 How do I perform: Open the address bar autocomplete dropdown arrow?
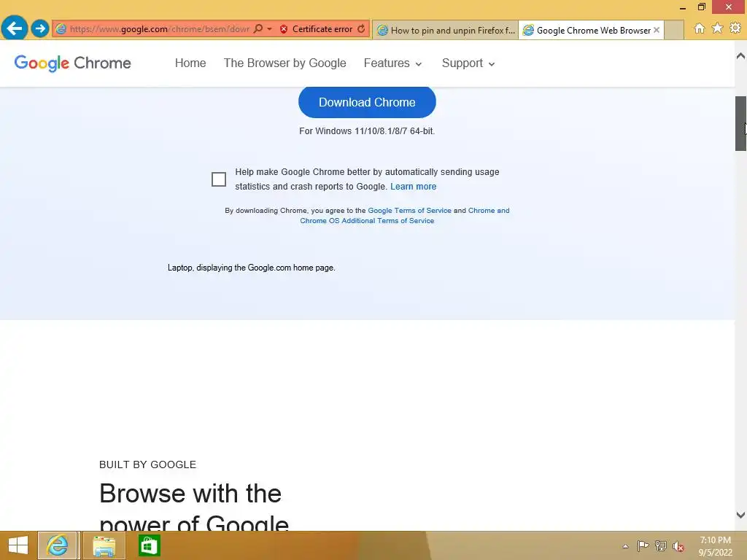pyautogui.click(x=270, y=28)
